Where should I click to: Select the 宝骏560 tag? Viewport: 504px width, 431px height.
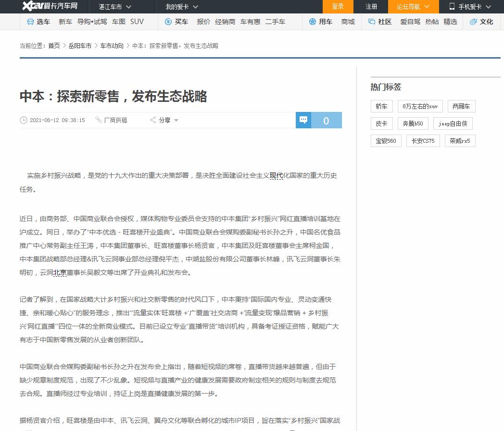[386, 141]
